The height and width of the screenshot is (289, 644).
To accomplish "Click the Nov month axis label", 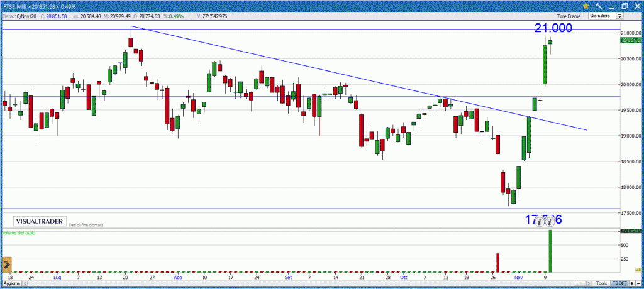I will (x=519, y=277).
